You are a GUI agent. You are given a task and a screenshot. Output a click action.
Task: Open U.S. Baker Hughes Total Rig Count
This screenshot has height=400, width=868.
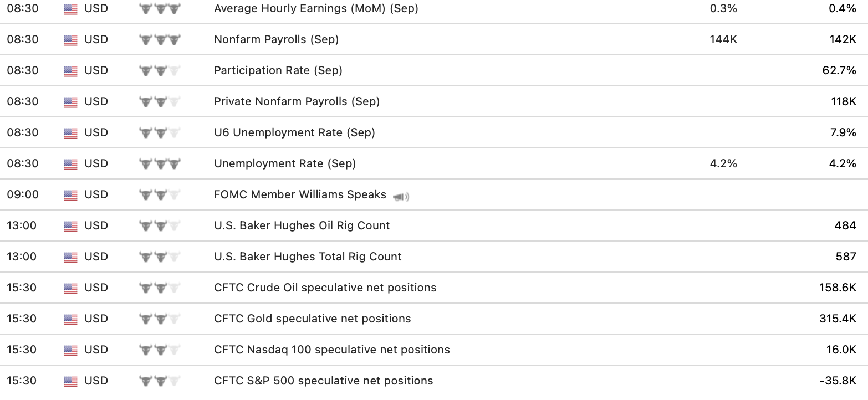click(308, 257)
